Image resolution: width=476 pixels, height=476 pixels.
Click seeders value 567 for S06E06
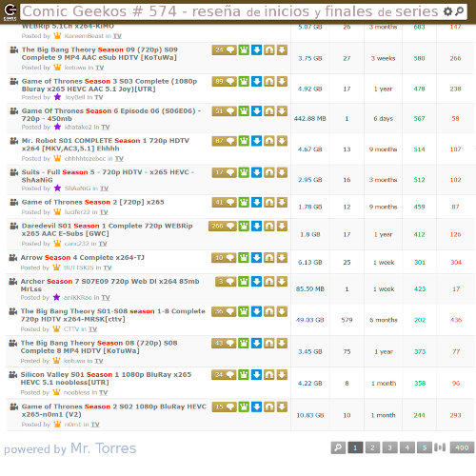tap(419, 119)
